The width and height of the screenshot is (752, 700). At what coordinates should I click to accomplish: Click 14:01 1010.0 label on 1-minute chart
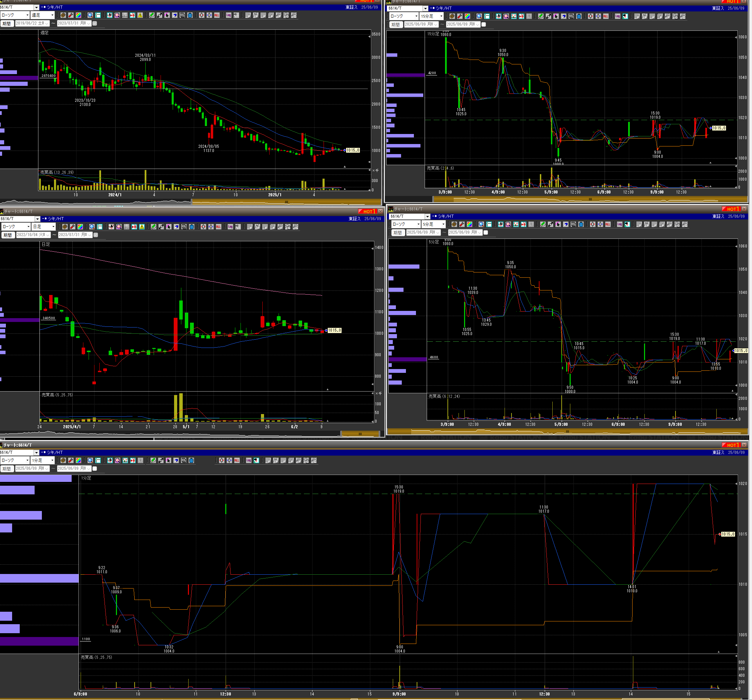(632, 589)
